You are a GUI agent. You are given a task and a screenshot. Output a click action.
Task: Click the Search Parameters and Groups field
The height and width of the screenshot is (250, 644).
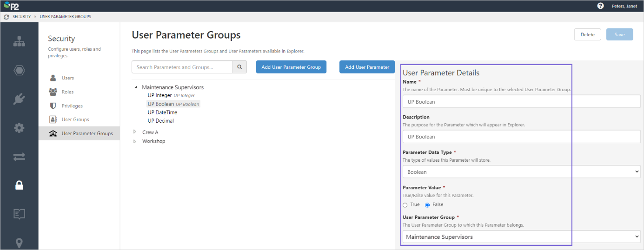pos(182,67)
